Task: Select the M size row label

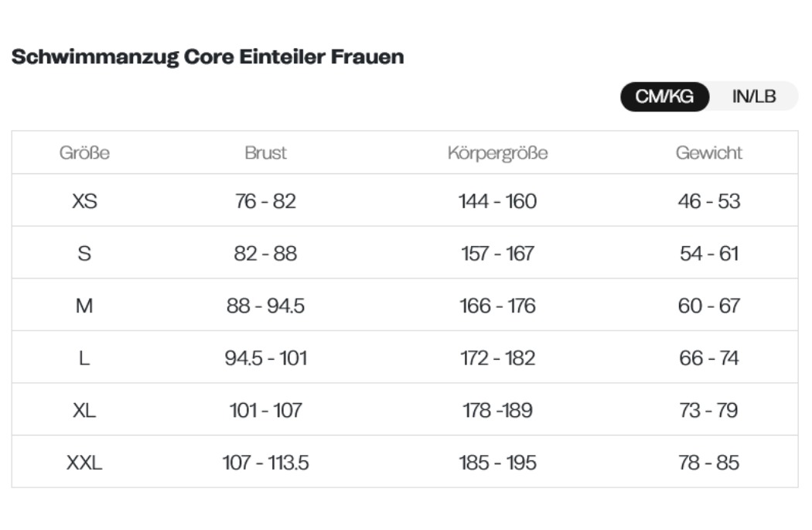Action: [x=84, y=306]
